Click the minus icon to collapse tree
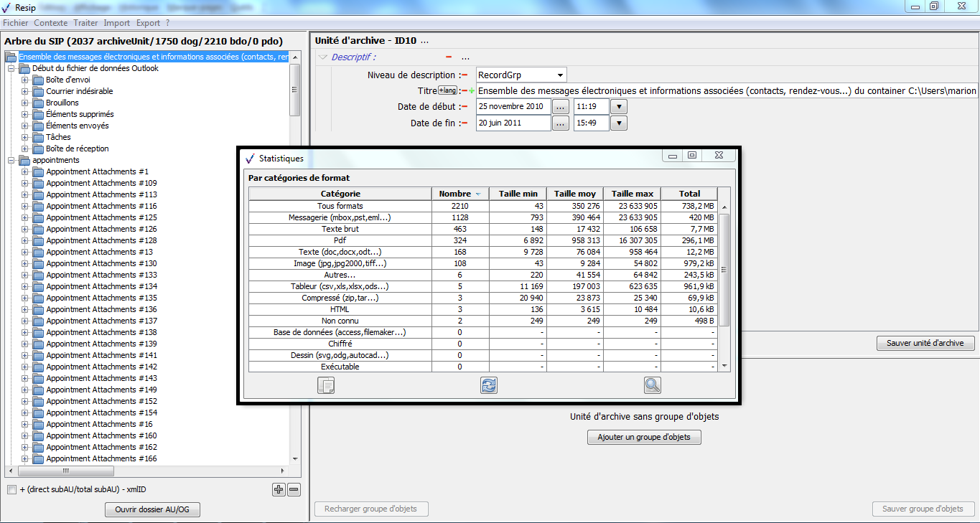 point(294,489)
